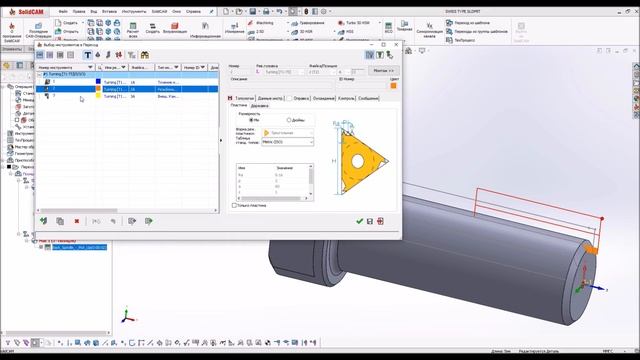Viewport: 640px width, 360px height.
Task: Select tool row number 7 in table
Action: [127, 96]
